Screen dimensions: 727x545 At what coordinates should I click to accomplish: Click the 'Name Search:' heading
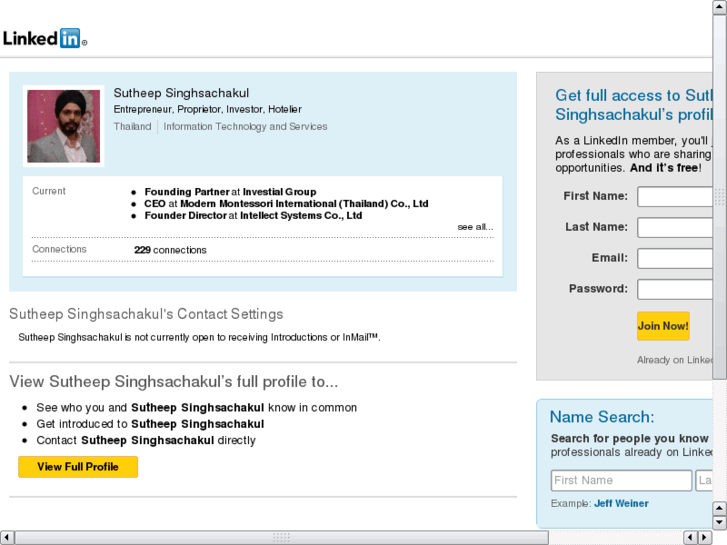602,417
